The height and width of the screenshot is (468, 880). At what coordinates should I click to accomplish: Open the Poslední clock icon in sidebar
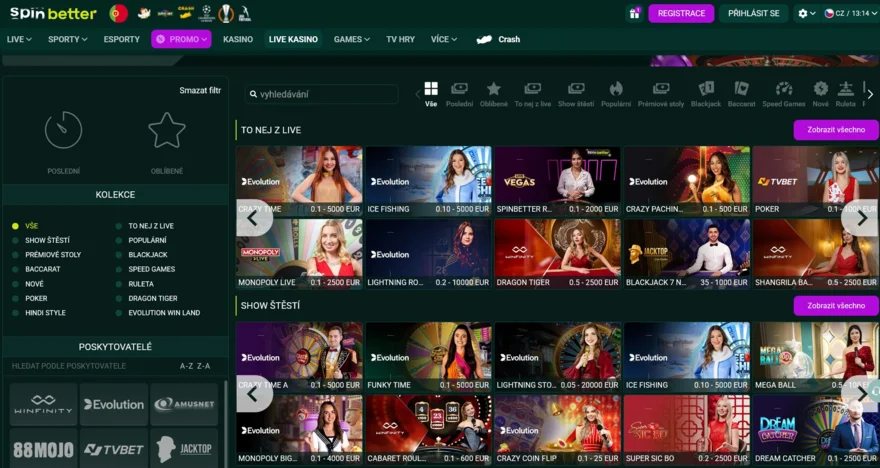(x=63, y=130)
